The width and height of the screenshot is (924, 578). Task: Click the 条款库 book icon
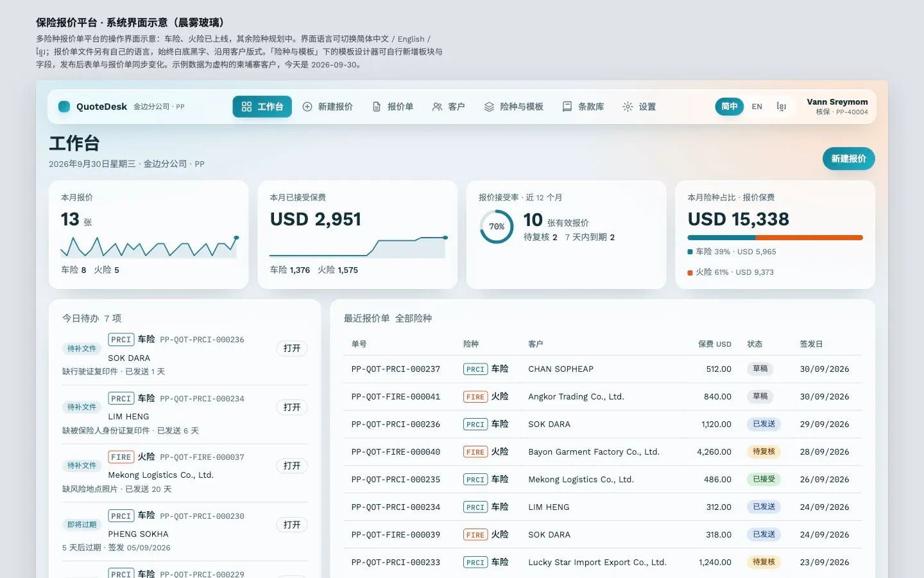[567, 107]
